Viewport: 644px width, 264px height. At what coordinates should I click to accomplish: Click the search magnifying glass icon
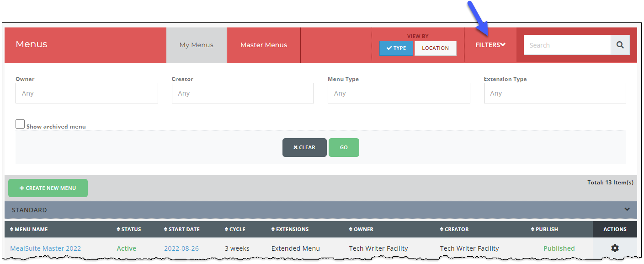pyautogui.click(x=620, y=45)
